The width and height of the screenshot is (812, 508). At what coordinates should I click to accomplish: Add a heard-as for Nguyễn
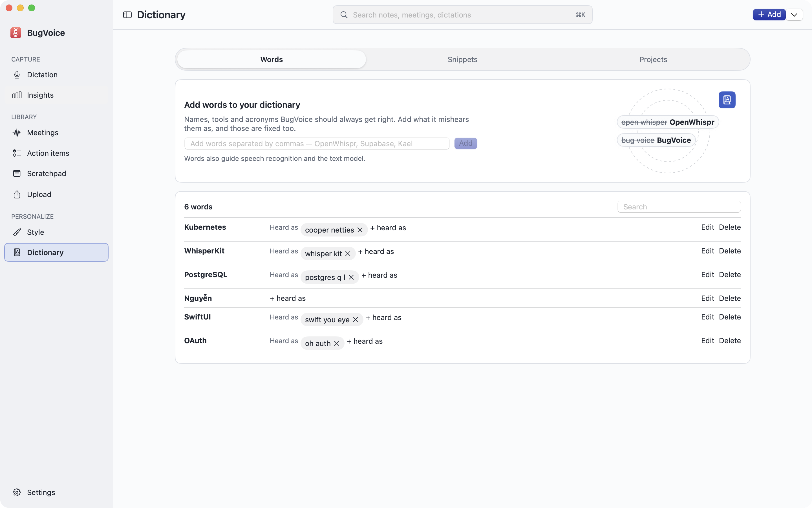[x=288, y=298]
